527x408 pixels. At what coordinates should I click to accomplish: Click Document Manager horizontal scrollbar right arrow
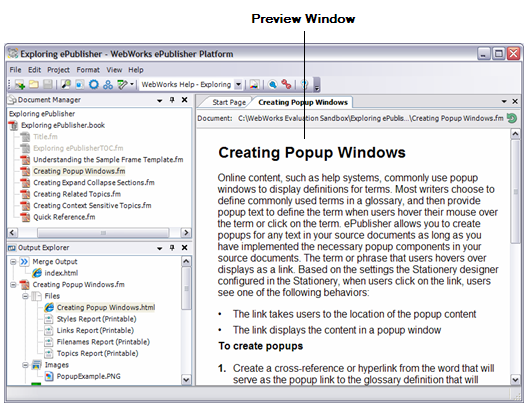tap(186, 233)
